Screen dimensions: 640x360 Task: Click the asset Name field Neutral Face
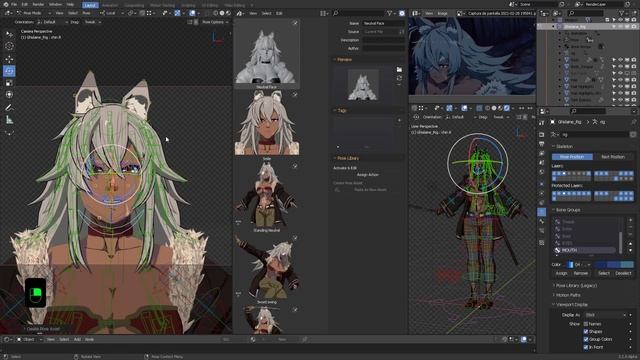coord(384,23)
